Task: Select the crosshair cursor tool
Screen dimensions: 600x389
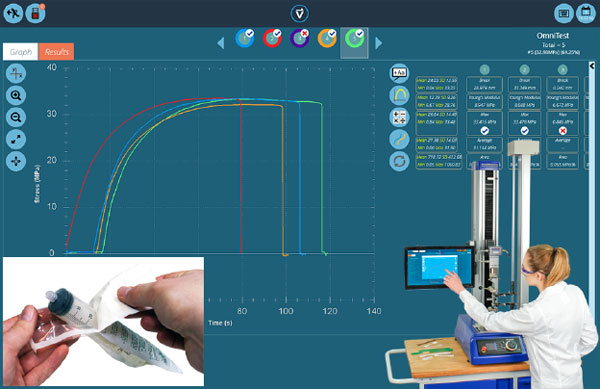Action: point(16,73)
